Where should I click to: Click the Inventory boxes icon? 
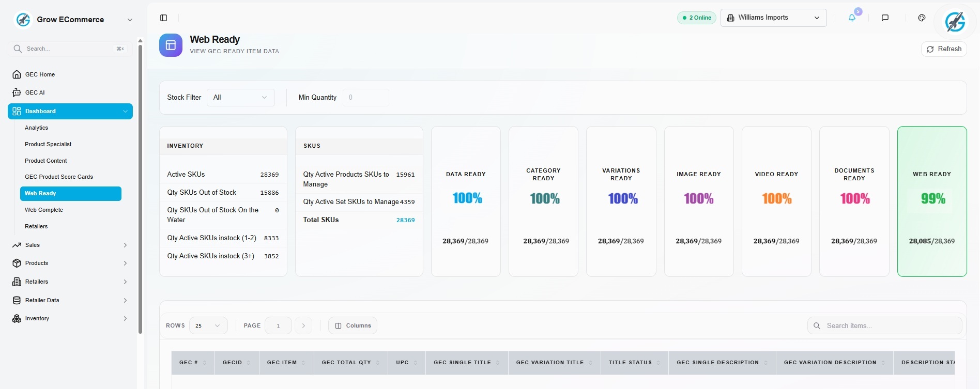(17, 318)
